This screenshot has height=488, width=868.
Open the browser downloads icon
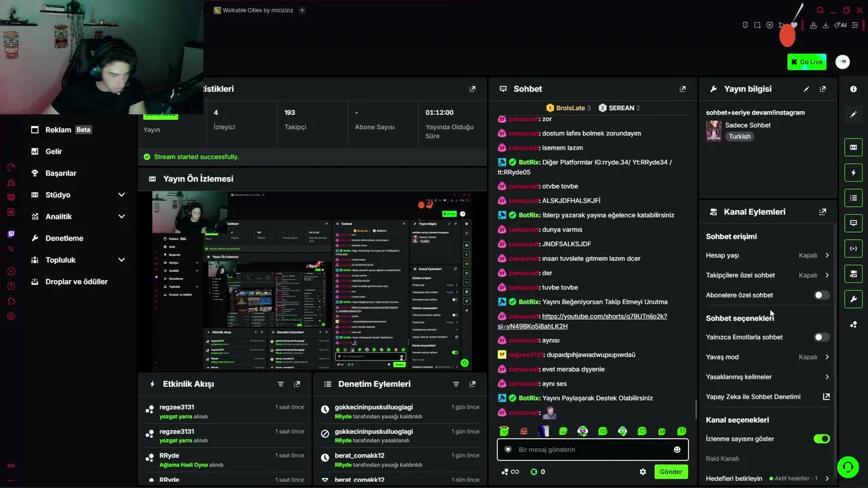tap(825, 25)
